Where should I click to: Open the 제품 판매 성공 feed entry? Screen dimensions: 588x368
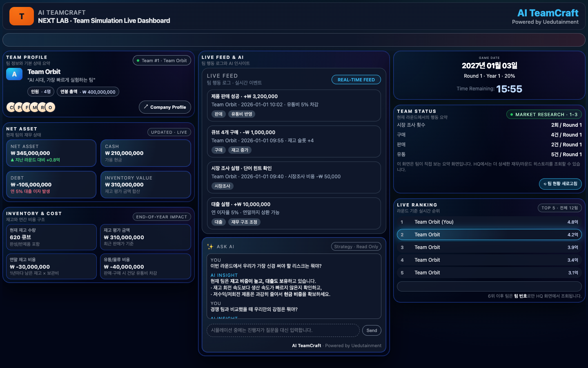tap(294, 105)
